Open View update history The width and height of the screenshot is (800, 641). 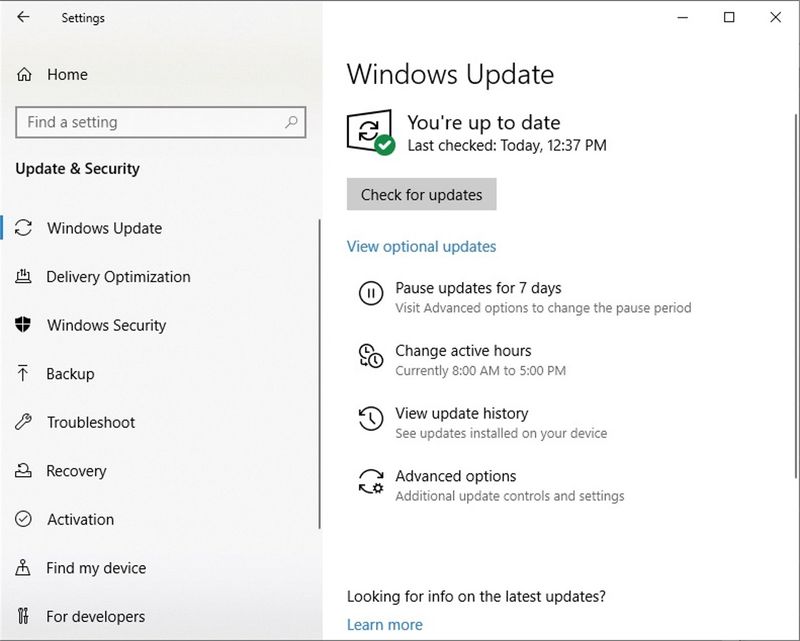(x=462, y=413)
